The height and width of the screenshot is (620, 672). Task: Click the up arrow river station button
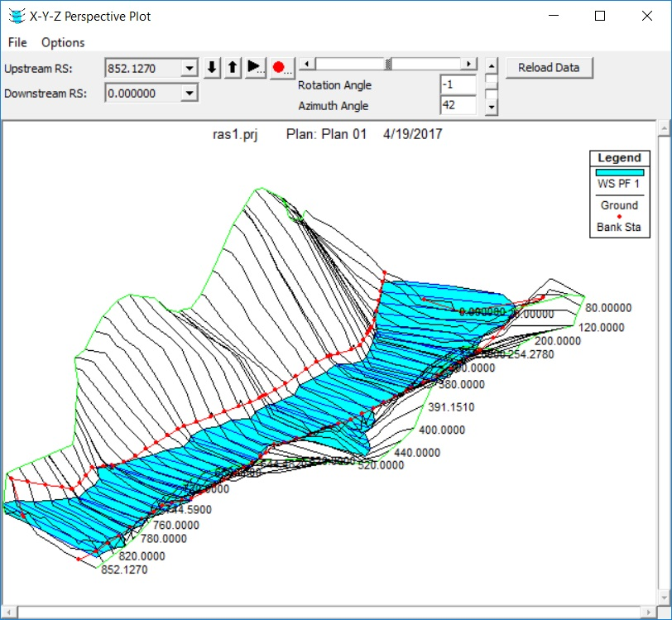click(x=233, y=68)
